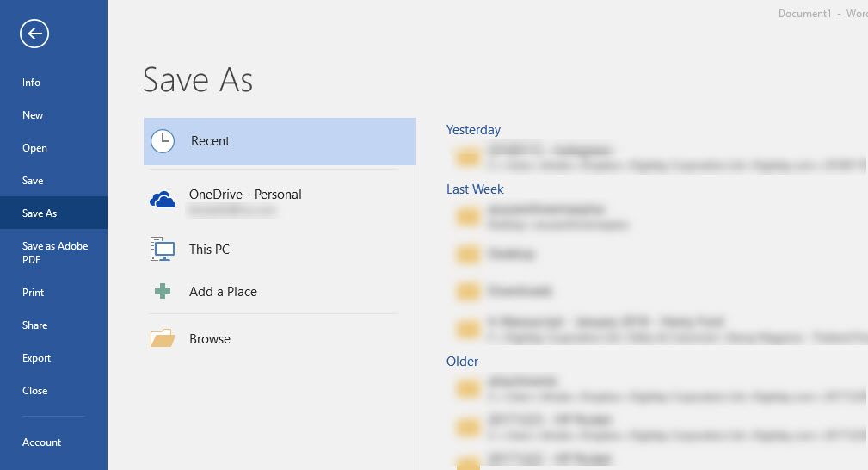Click the folder icon under Yesterday
The image size is (868, 470).
pos(468,158)
